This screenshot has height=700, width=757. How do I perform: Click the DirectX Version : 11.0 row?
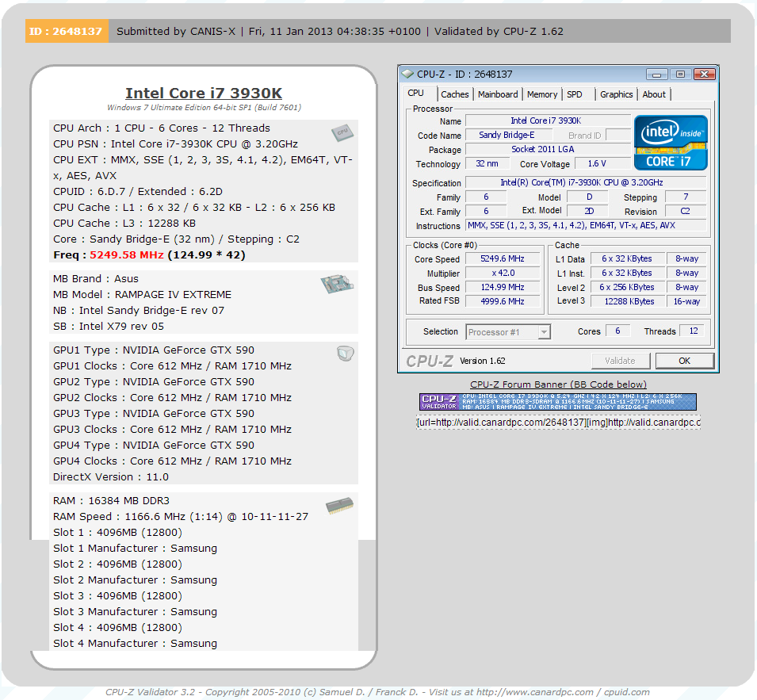point(111,477)
